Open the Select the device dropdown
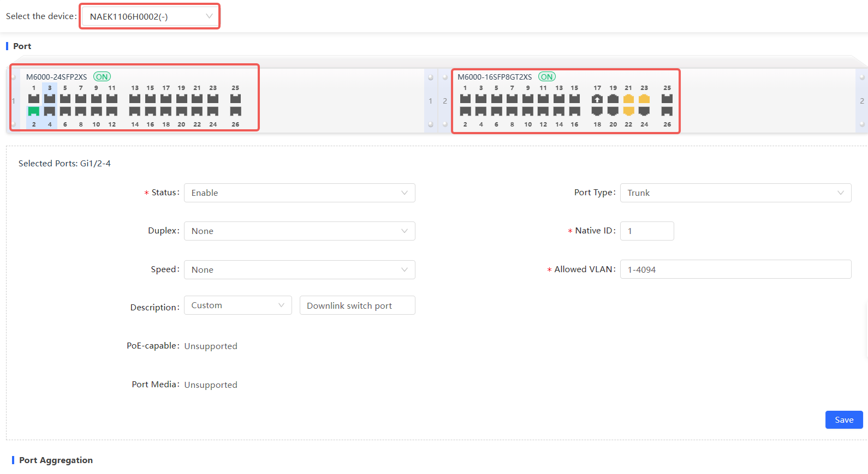 pos(150,16)
